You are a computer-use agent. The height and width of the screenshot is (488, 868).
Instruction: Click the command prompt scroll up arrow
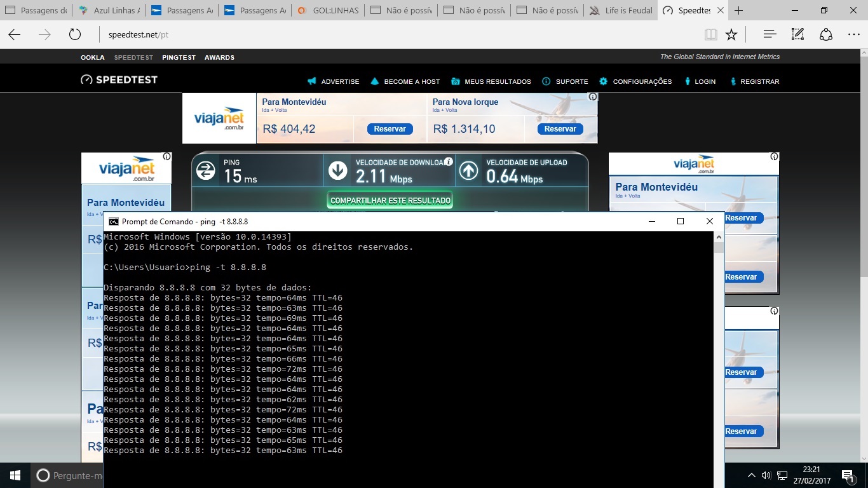click(719, 236)
